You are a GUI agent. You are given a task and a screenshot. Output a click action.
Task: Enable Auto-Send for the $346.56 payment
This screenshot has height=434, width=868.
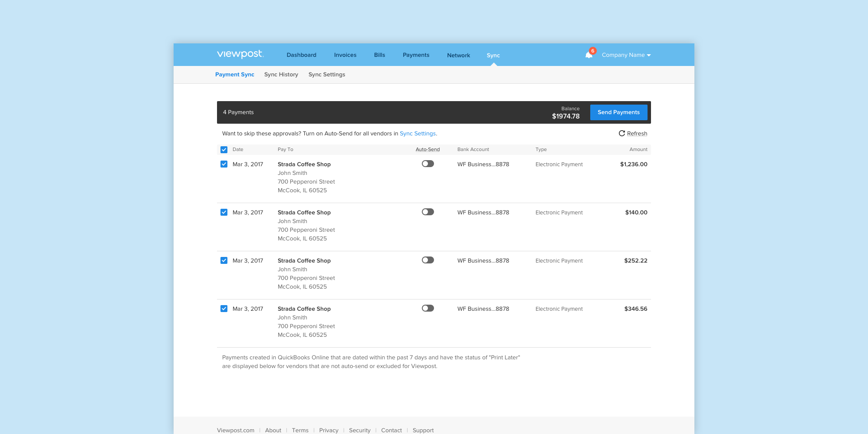click(x=428, y=308)
